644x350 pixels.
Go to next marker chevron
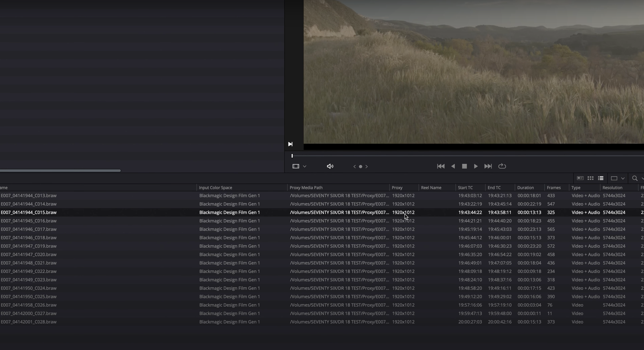pos(366,166)
